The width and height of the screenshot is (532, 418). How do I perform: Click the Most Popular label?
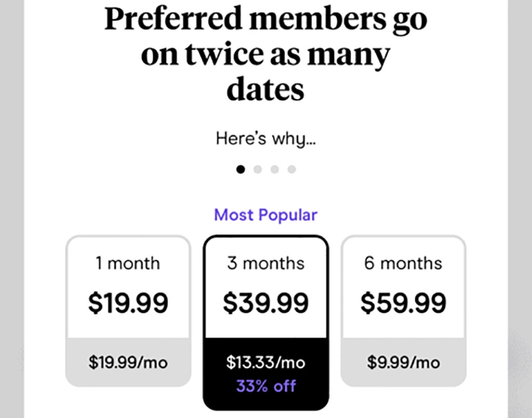pos(265,215)
